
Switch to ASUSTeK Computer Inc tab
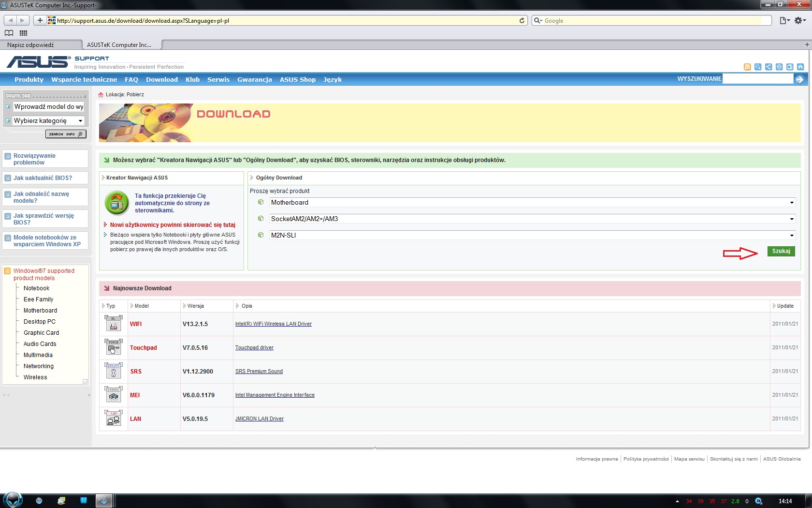pyautogui.click(x=121, y=45)
